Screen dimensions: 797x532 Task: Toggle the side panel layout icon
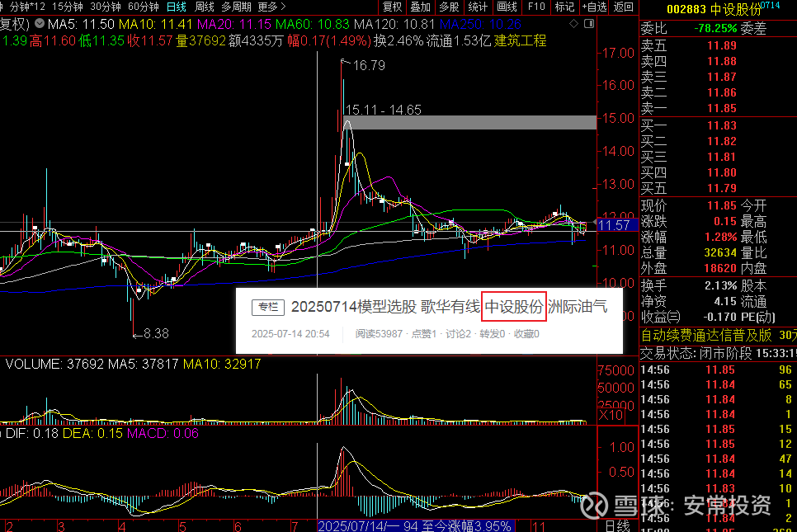point(589,23)
